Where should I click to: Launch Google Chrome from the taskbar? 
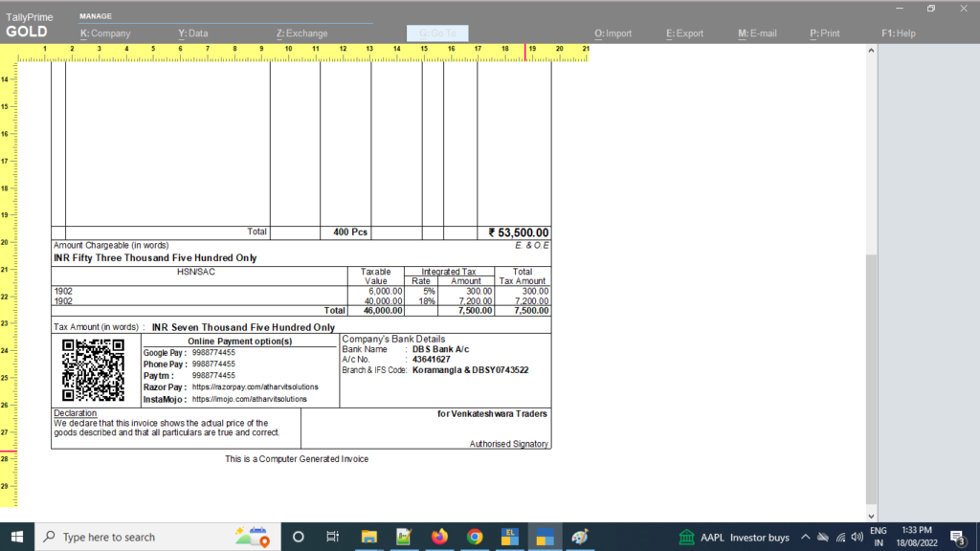(475, 536)
